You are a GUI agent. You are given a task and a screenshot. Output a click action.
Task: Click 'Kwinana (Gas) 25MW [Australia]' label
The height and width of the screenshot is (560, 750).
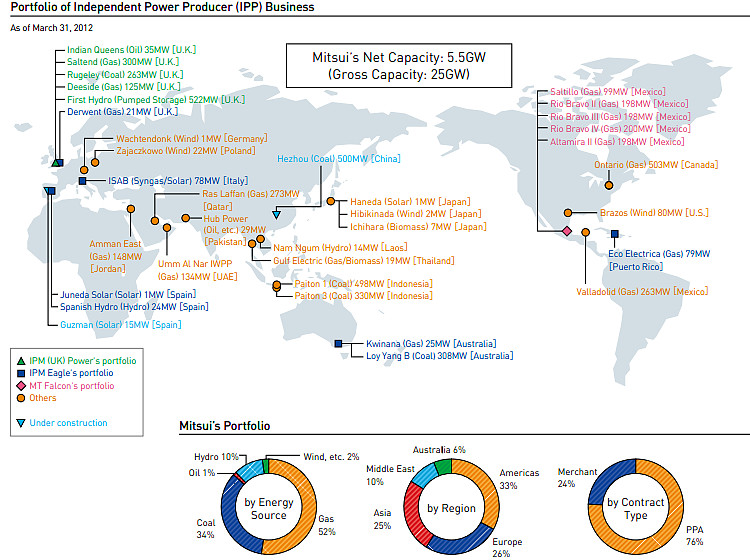coord(431,343)
